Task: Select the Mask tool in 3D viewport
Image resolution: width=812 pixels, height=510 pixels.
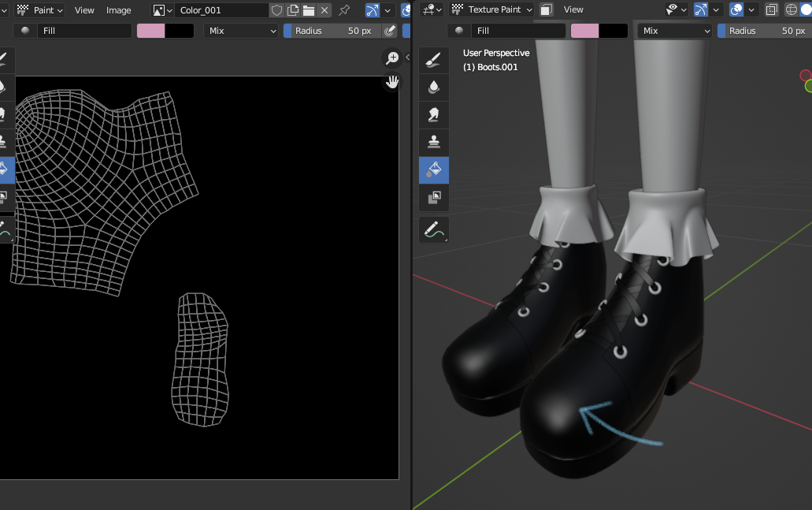Action: (433, 198)
